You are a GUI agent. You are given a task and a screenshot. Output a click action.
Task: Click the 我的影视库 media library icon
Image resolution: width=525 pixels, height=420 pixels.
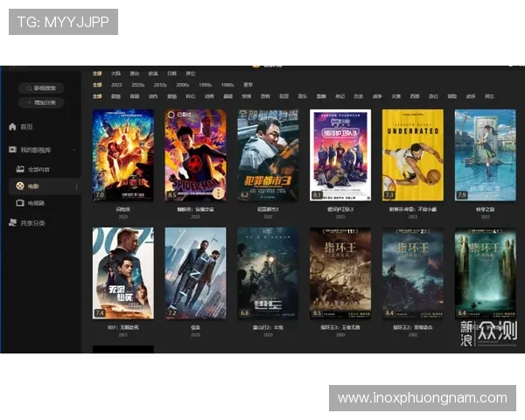click(12, 150)
